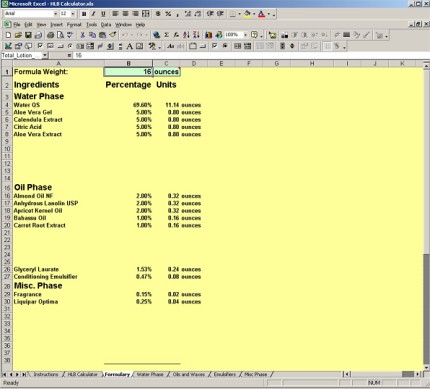Expand the zoom percentage dropdown
This screenshot has width=430, height=389.
[x=246, y=35]
